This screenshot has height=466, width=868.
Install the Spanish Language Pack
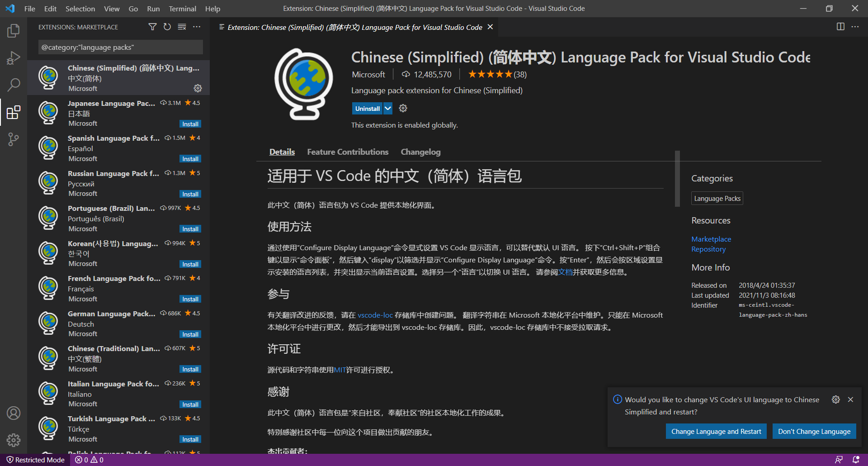coord(190,159)
